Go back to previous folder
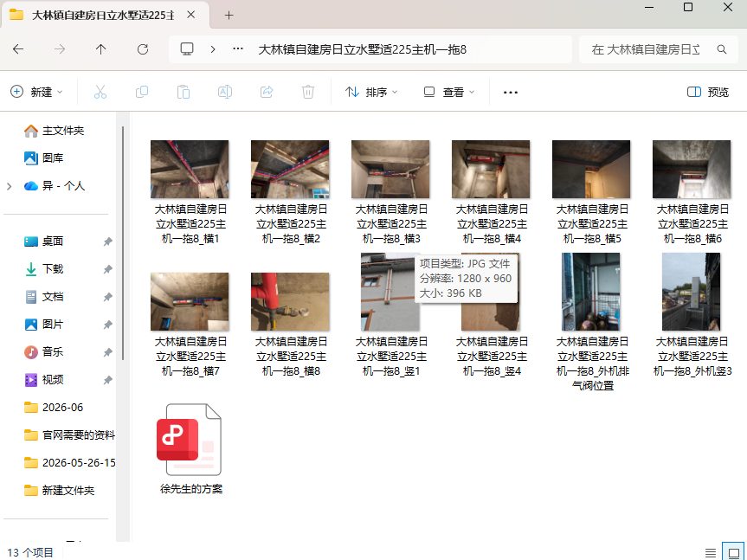The height and width of the screenshot is (560, 747). pos(18,49)
